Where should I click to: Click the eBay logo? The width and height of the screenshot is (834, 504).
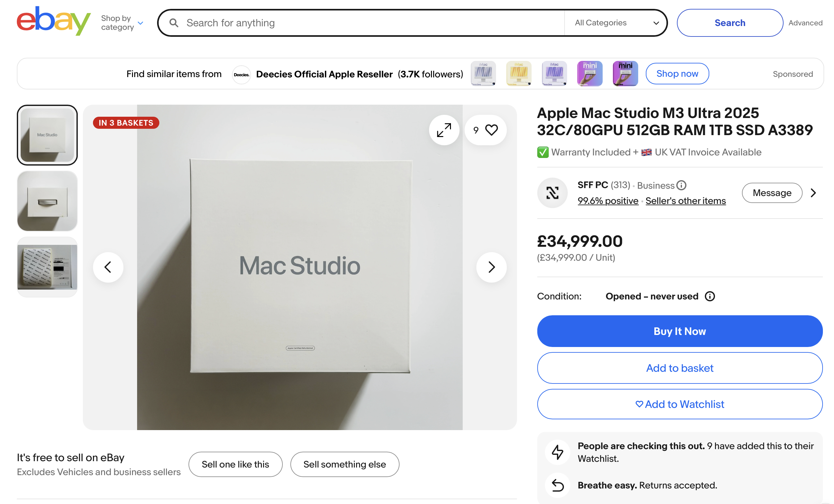coord(54,21)
